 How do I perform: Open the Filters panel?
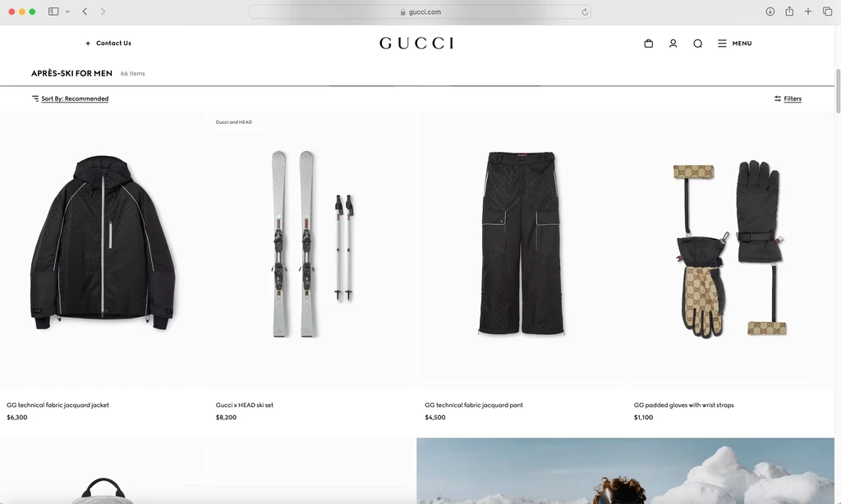point(788,99)
